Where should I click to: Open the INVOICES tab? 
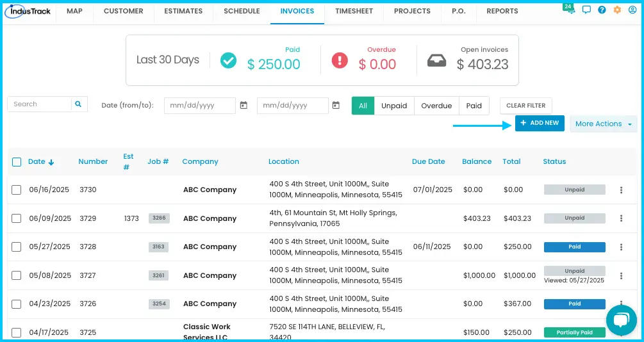pos(297,11)
